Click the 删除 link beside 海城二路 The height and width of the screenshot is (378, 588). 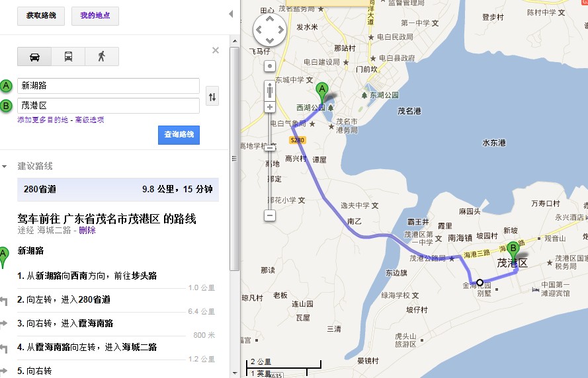coord(87,230)
